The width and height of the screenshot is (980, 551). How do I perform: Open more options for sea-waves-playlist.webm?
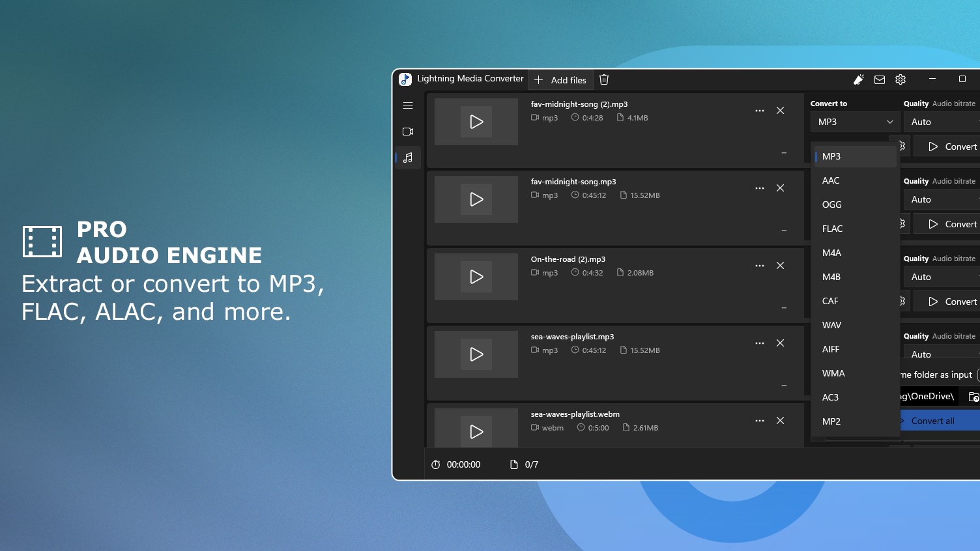(760, 421)
